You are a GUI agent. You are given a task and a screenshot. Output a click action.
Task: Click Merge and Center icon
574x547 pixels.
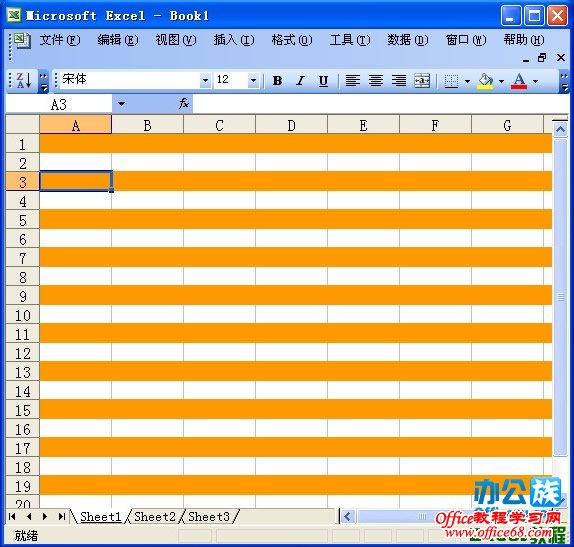pyautogui.click(x=422, y=80)
